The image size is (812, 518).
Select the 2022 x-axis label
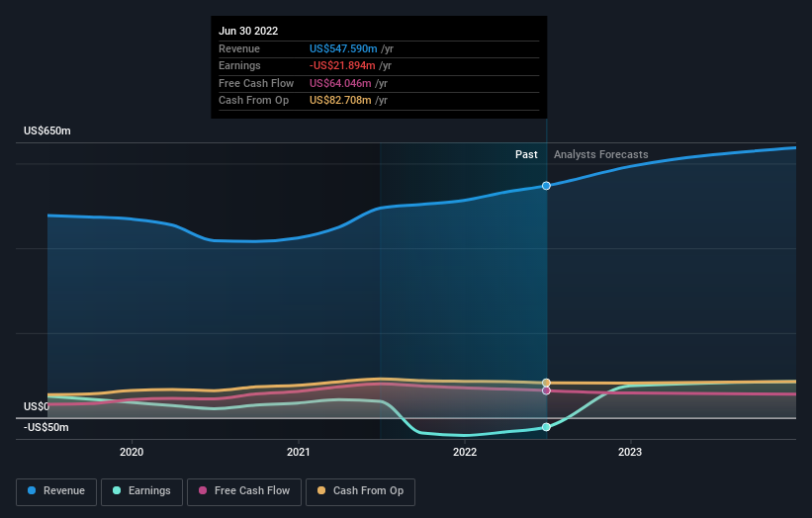465,452
